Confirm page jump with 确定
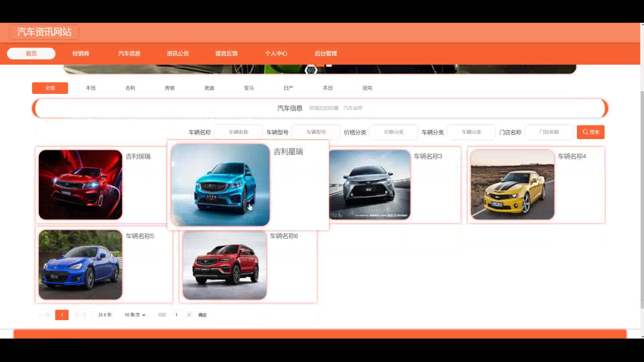Viewport: 644px width, 362px height. pyautogui.click(x=203, y=315)
